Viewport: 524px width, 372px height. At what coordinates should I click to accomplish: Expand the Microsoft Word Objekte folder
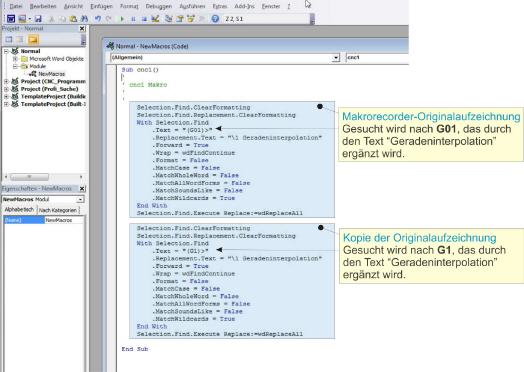pos(15,59)
